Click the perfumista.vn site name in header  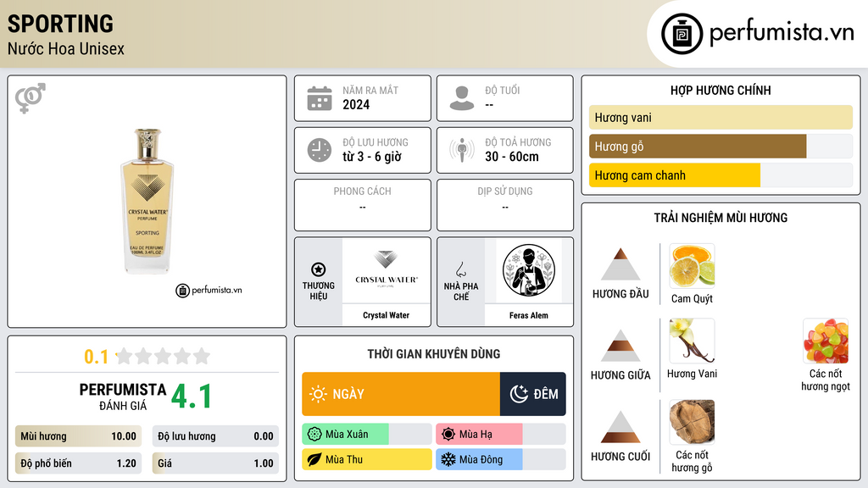tap(782, 33)
